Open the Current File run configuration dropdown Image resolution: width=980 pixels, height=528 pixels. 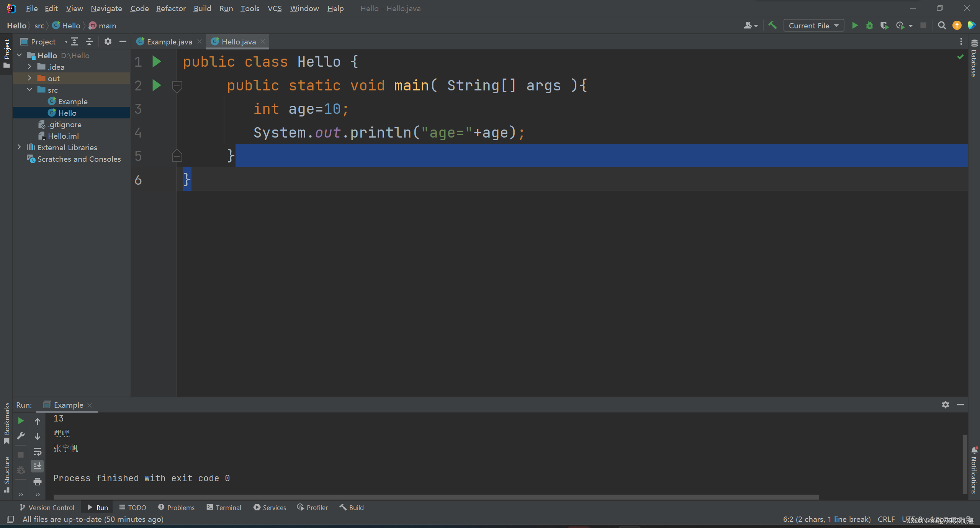pos(813,26)
